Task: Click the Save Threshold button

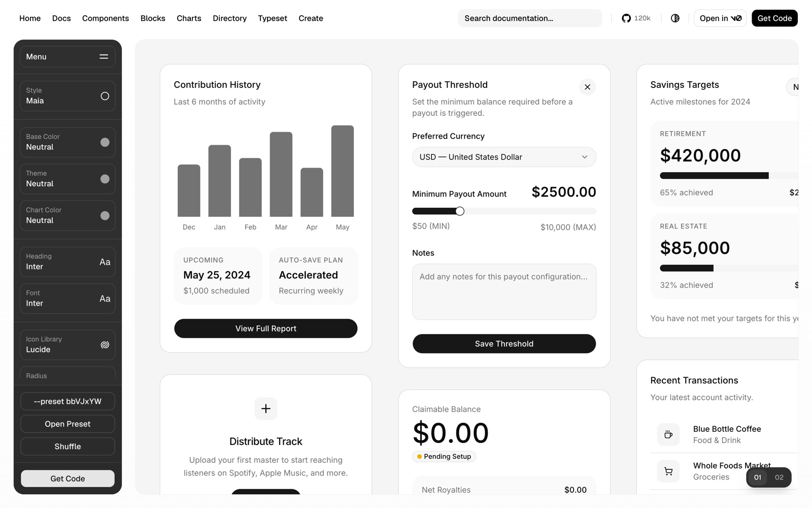Action: click(x=504, y=343)
